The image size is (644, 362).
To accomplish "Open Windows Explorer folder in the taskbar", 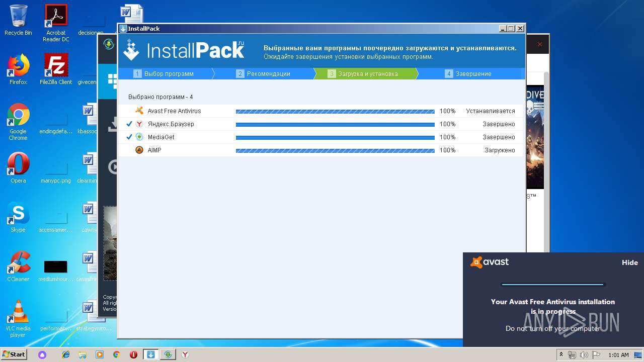I will pos(83,354).
